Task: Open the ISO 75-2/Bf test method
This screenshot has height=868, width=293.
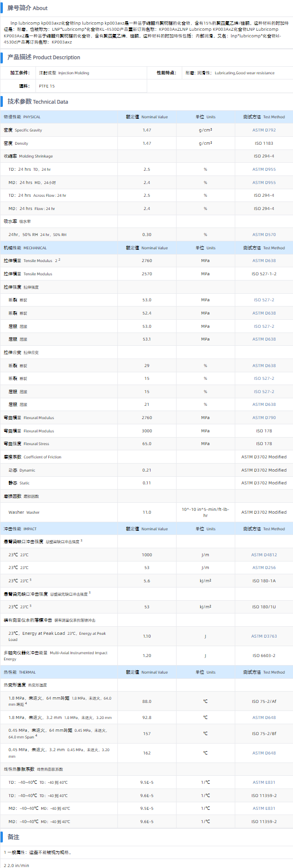Action: (x=264, y=734)
